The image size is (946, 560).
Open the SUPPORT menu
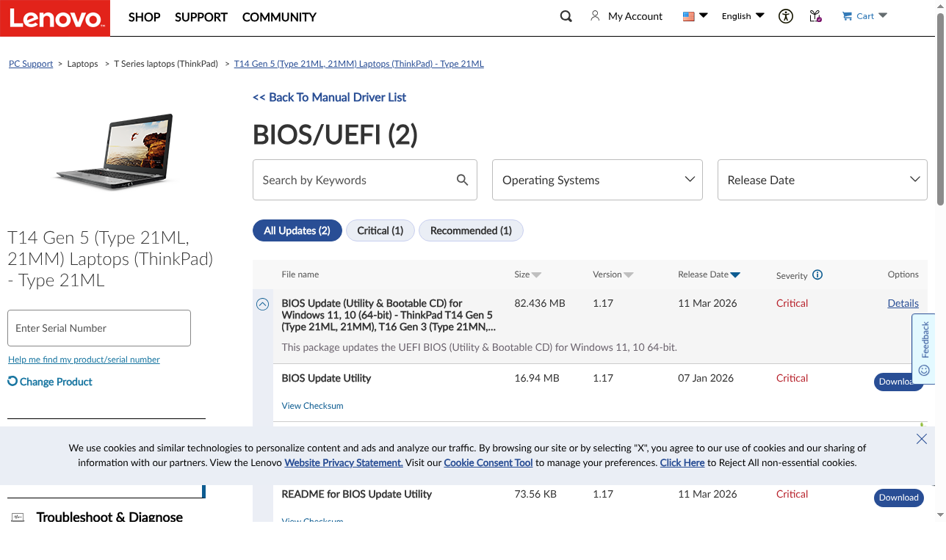[201, 17]
